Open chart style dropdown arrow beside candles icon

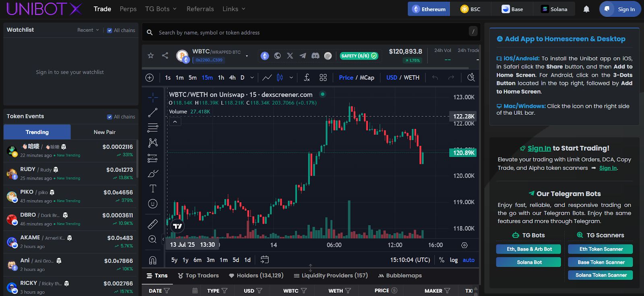[291, 77]
